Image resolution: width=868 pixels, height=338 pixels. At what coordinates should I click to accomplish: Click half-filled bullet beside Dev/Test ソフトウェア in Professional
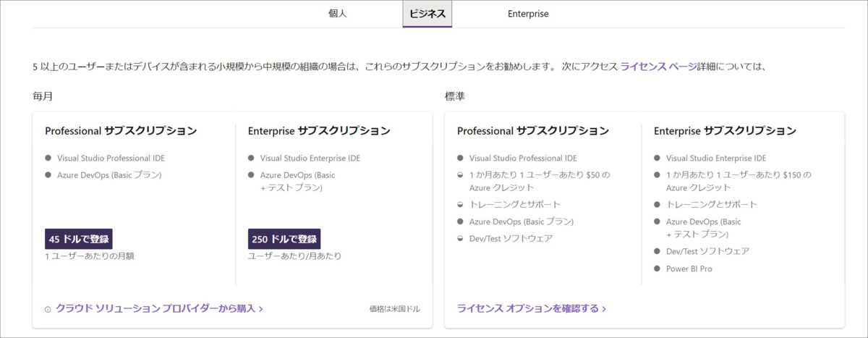tap(460, 238)
